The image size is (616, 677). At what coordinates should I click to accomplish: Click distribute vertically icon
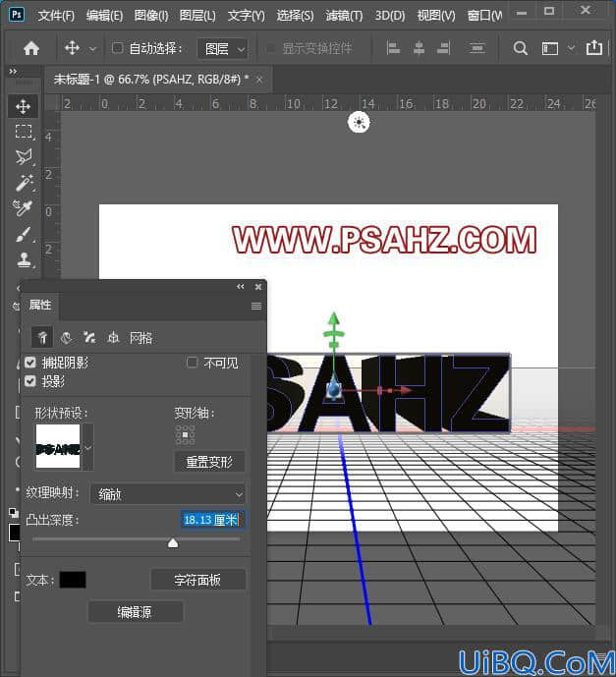476,48
